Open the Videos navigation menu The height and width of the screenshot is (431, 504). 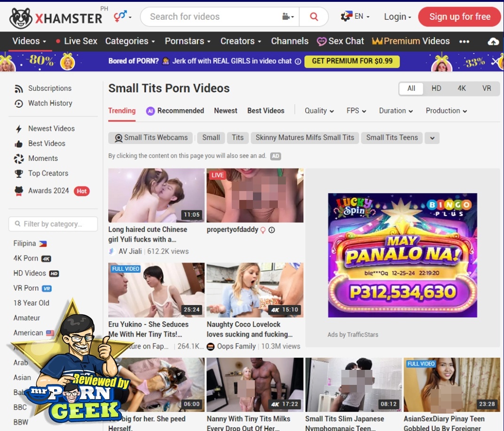tap(29, 41)
